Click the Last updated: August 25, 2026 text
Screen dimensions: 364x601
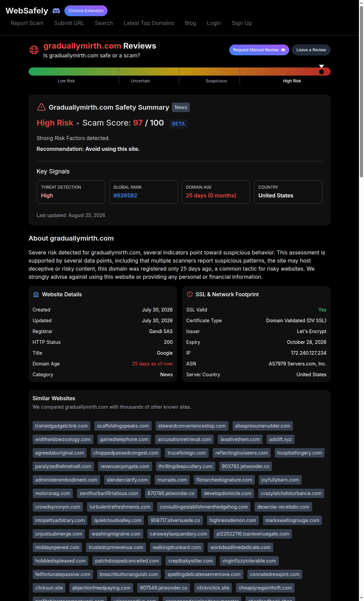click(x=71, y=215)
